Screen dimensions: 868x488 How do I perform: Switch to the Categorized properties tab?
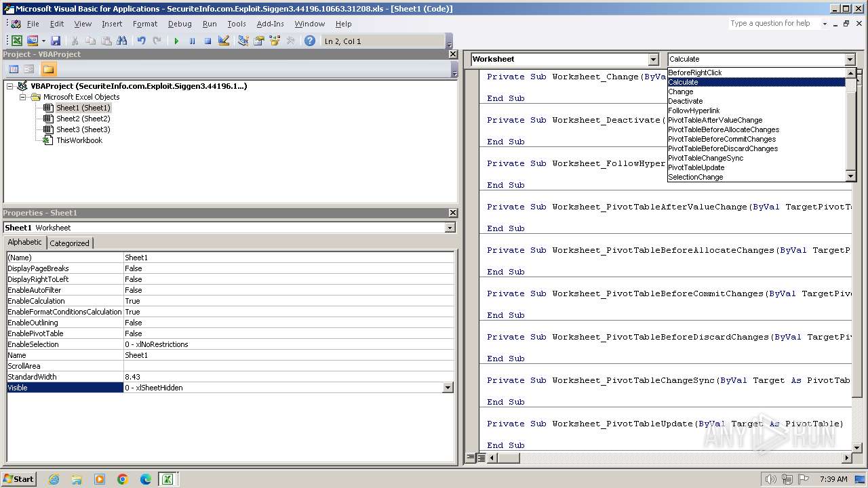click(69, 243)
